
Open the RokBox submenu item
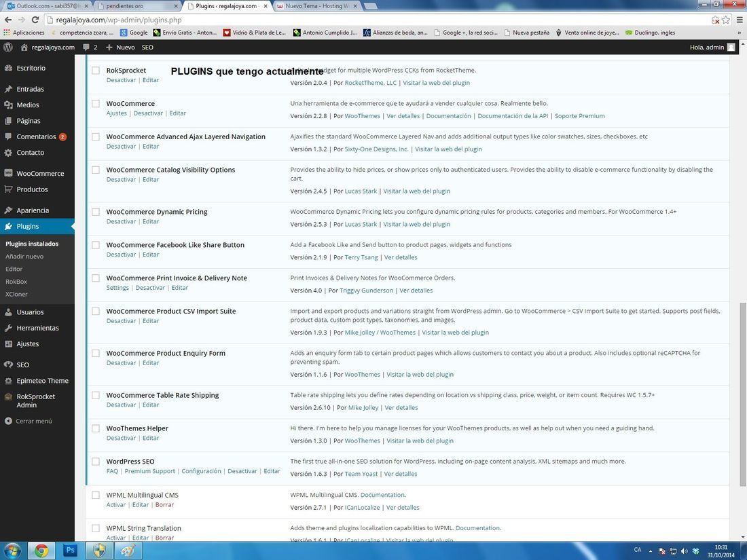point(16,282)
